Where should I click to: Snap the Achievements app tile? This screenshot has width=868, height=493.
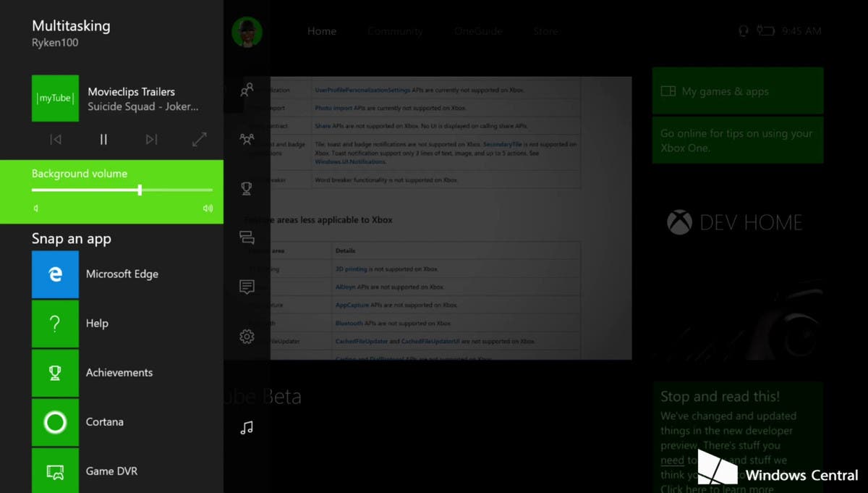(55, 373)
